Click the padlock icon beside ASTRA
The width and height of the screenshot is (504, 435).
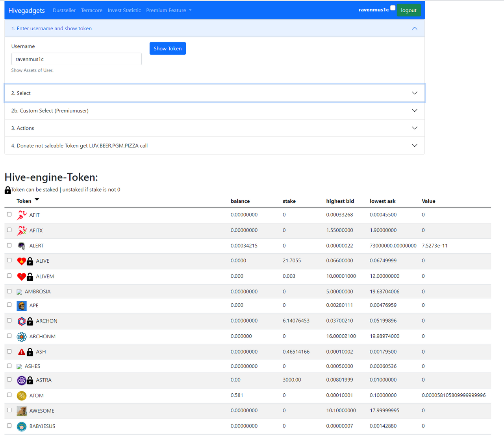(30, 380)
